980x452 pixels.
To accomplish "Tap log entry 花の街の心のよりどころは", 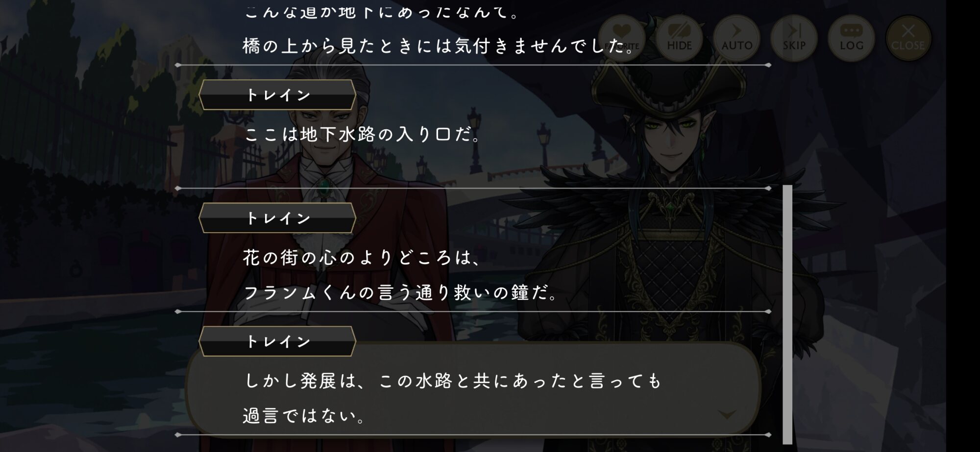I will [362, 258].
